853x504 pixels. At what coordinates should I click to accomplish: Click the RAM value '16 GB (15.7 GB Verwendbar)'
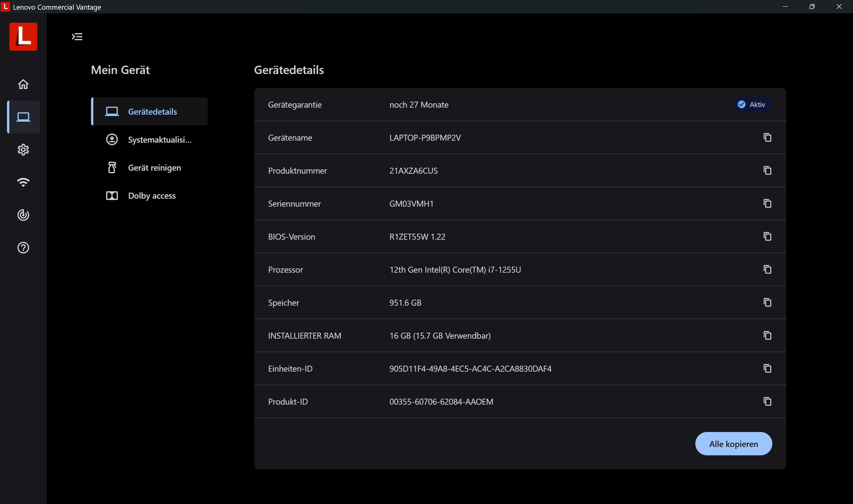point(440,336)
